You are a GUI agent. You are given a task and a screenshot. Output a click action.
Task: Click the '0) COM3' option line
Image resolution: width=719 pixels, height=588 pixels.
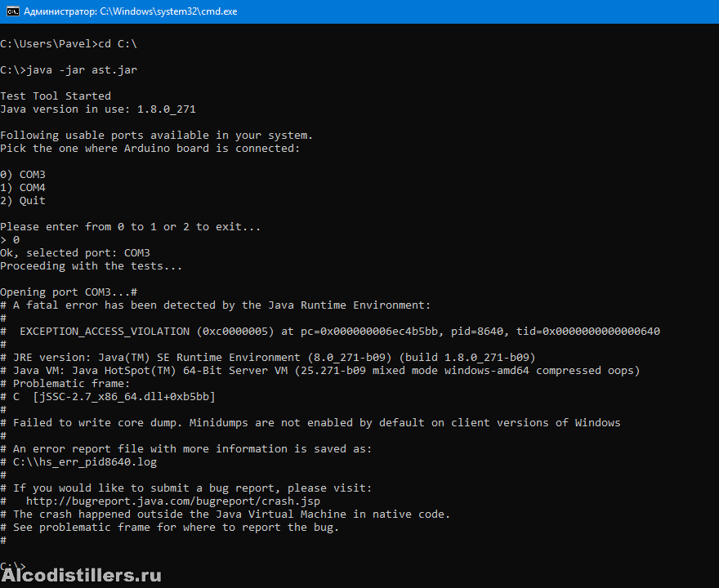pyautogui.click(x=23, y=175)
